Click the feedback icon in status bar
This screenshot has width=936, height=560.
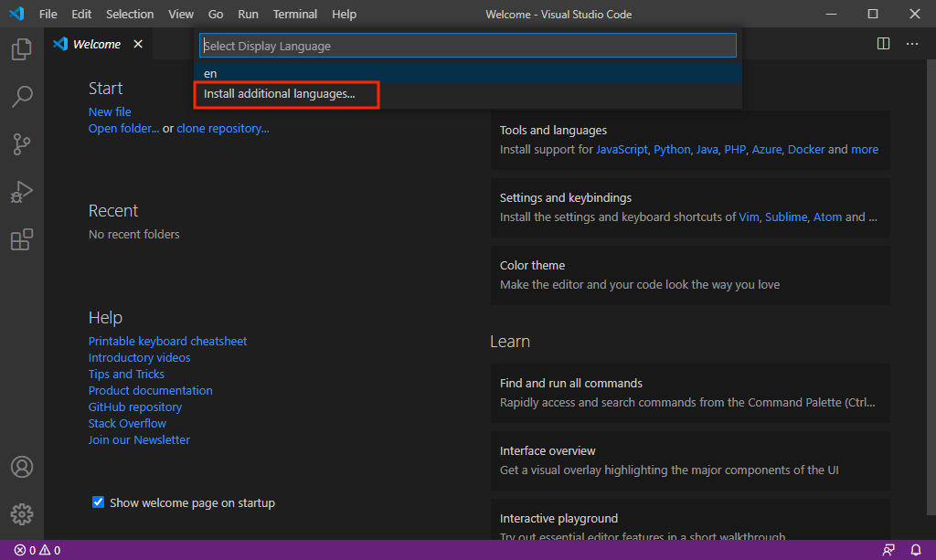pos(888,551)
